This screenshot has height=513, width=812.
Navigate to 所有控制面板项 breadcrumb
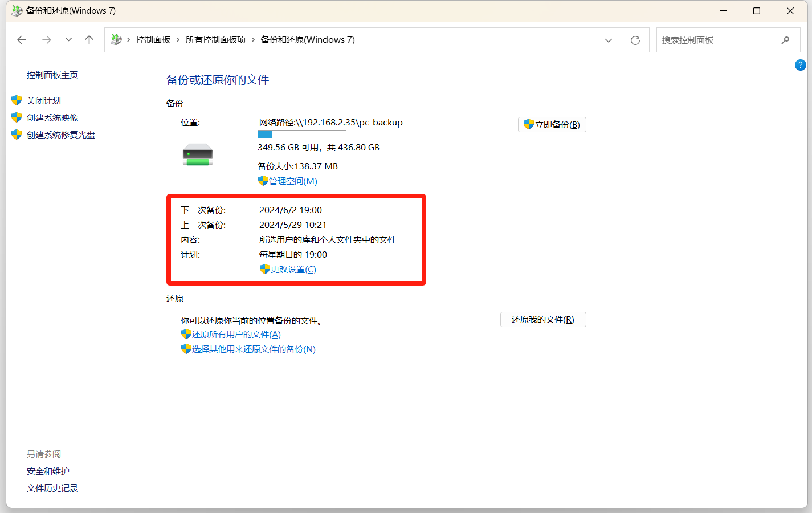click(215, 40)
